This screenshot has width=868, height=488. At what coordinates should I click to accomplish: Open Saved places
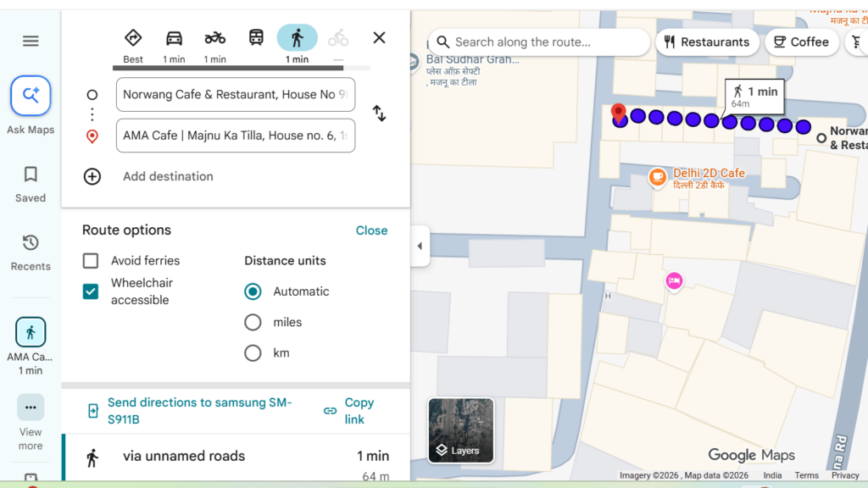31,185
